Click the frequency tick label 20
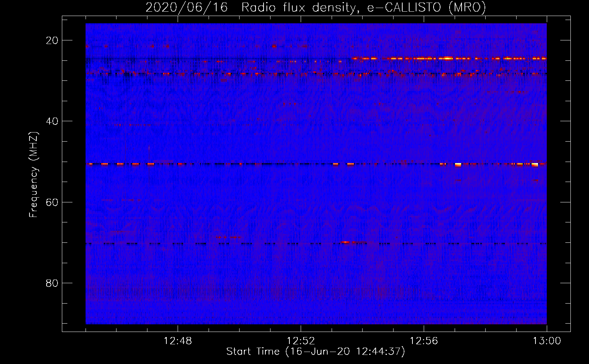589x364 pixels. pos(52,40)
